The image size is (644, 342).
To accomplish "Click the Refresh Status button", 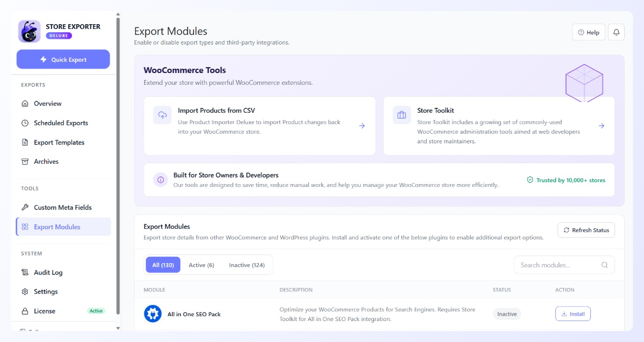I will pos(586,230).
